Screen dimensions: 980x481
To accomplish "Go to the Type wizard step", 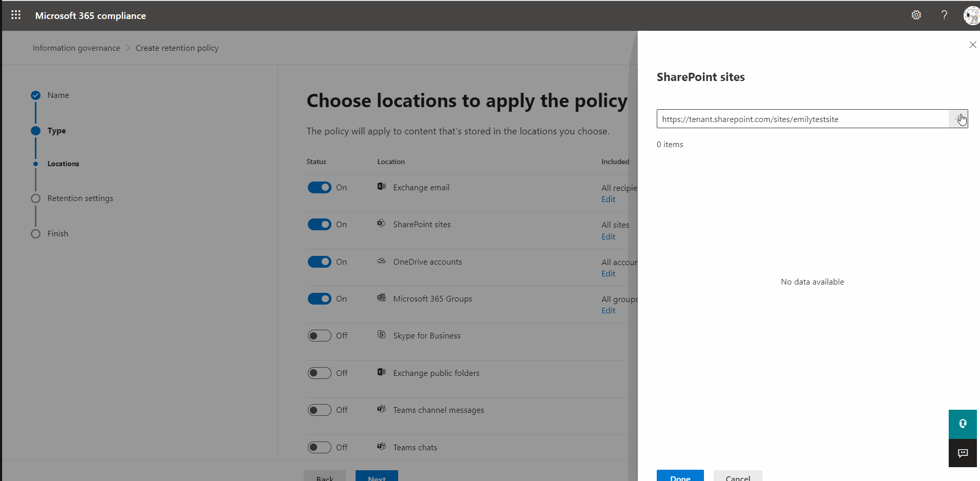I will click(56, 131).
